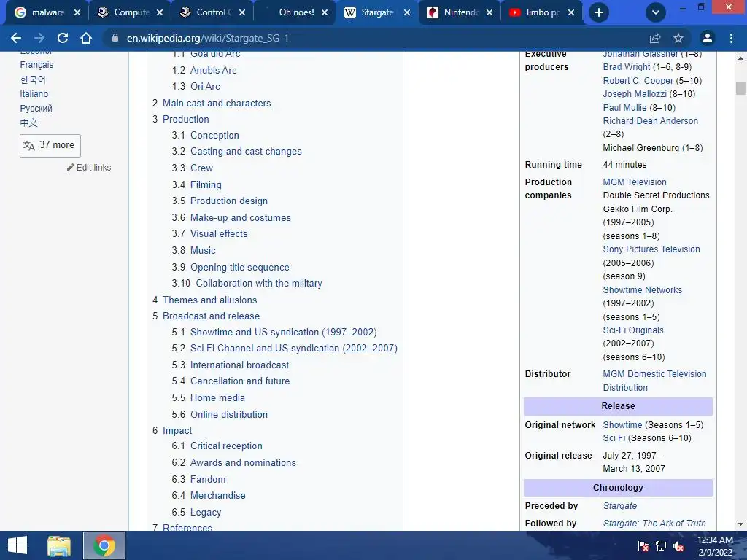Jump to Themes and allusions section
Image resolution: width=747 pixels, height=560 pixels.
coord(205,300)
